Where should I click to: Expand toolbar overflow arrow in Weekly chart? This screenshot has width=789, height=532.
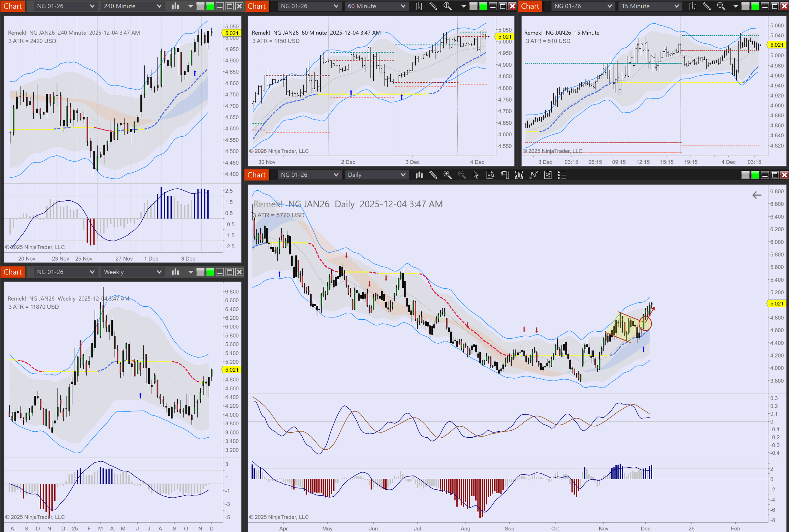(190, 272)
